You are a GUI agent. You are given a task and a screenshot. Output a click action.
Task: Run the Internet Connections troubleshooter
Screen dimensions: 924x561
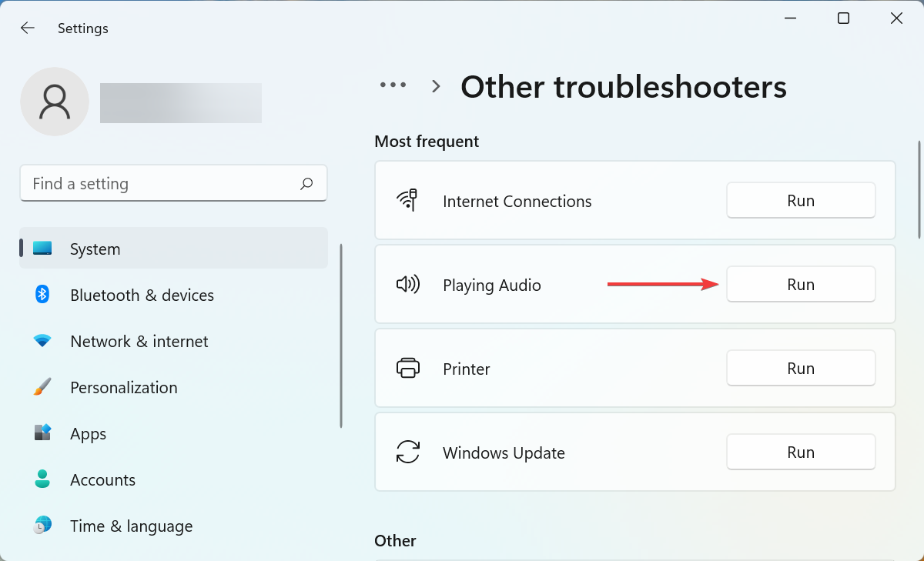click(x=801, y=201)
